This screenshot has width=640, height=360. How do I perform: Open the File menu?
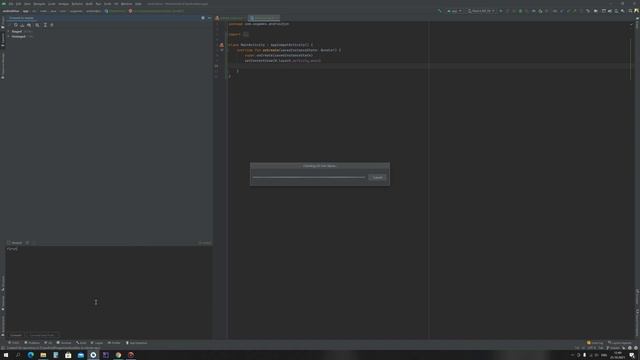point(11,4)
